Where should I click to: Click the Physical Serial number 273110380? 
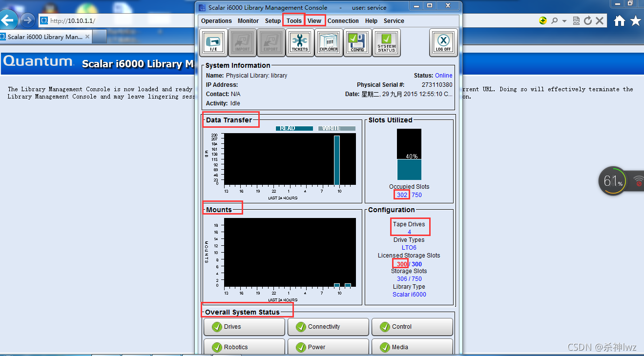(x=437, y=85)
